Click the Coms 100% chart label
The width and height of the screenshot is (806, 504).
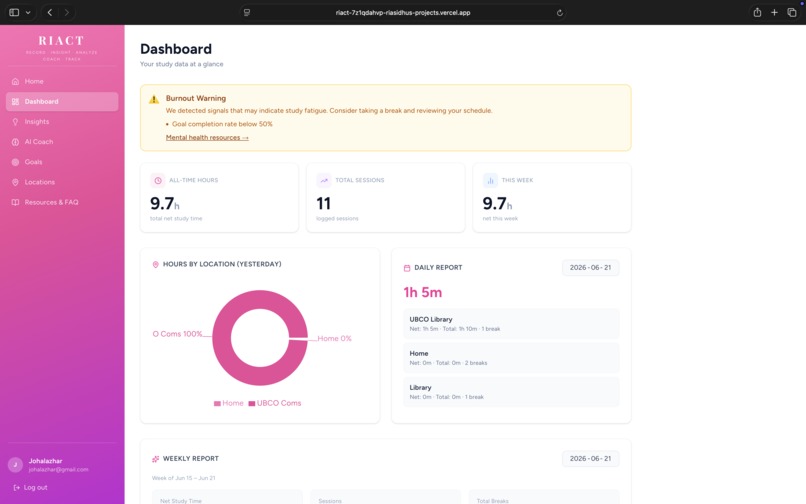177,334
